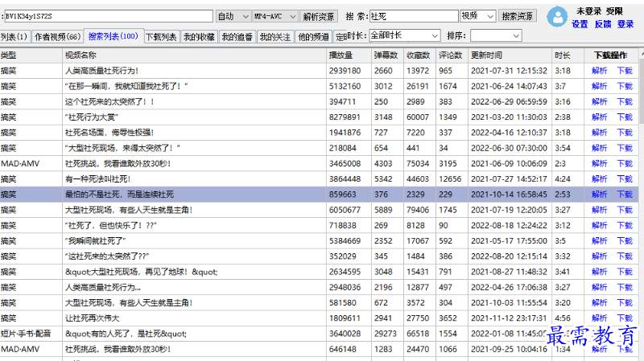
Task: Click update time 2021-06-09 10:06:09
Action: point(509,164)
